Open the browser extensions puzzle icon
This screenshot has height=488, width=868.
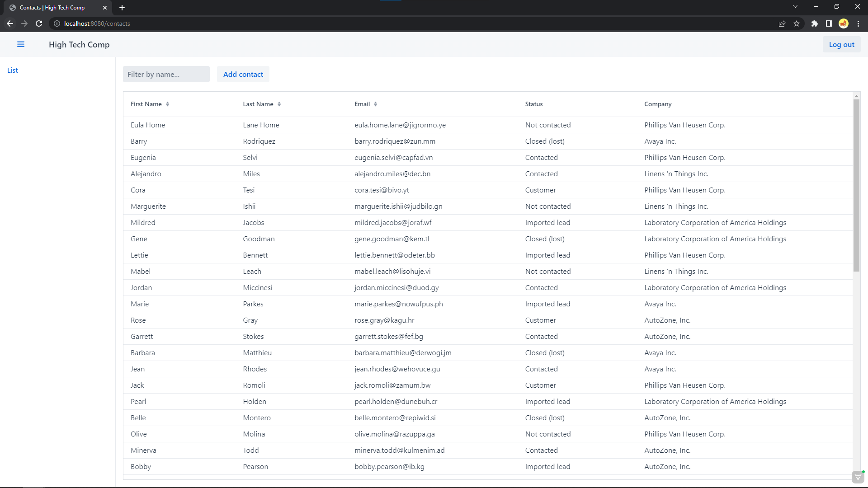(815, 23)
